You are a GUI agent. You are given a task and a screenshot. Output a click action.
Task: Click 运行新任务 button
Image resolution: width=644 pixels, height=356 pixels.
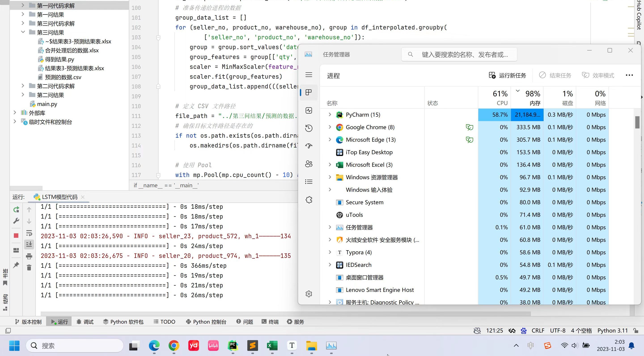coord(507,76)
